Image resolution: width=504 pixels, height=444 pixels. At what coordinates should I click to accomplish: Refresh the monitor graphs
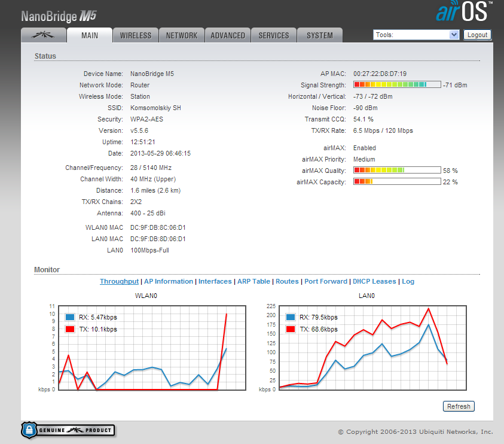[459, 406]
